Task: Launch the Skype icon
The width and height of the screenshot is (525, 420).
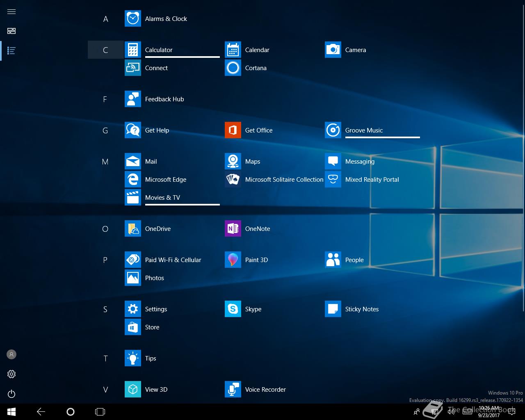Action: click(x=233, y=309)
